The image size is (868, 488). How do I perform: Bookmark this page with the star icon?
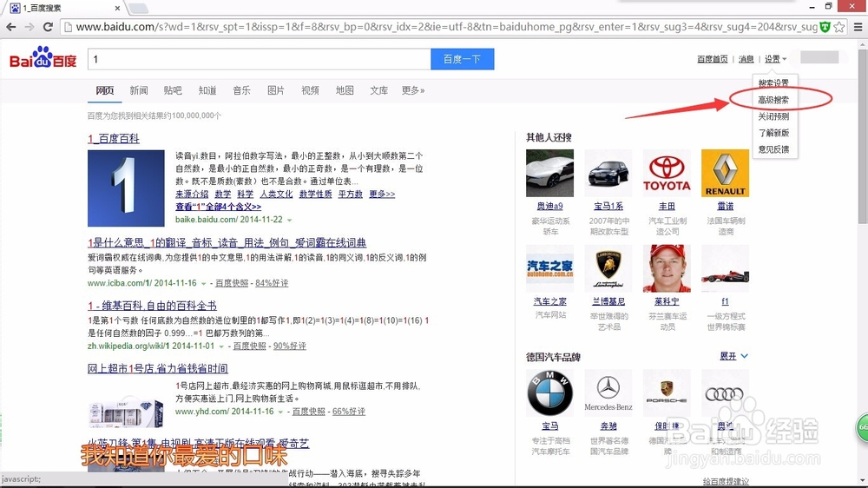point(839,27)
